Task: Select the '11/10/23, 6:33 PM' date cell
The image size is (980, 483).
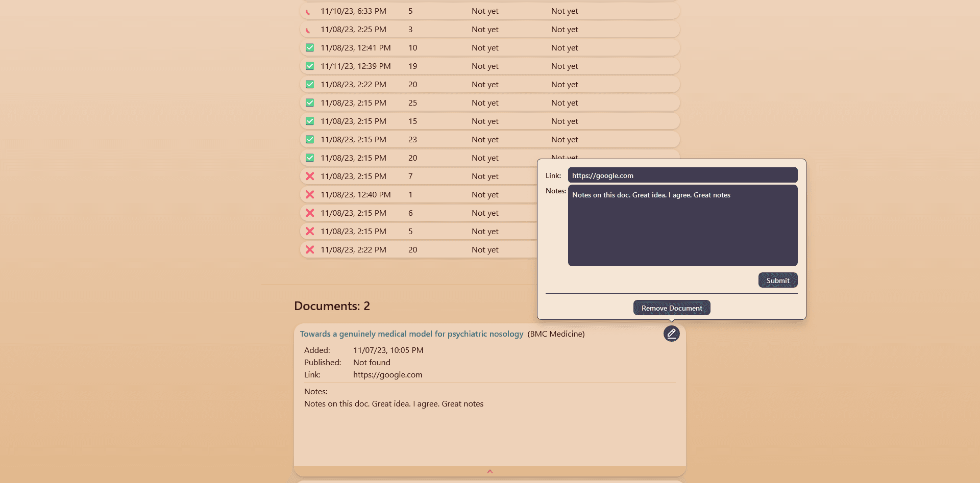Action: pos(353,11)
